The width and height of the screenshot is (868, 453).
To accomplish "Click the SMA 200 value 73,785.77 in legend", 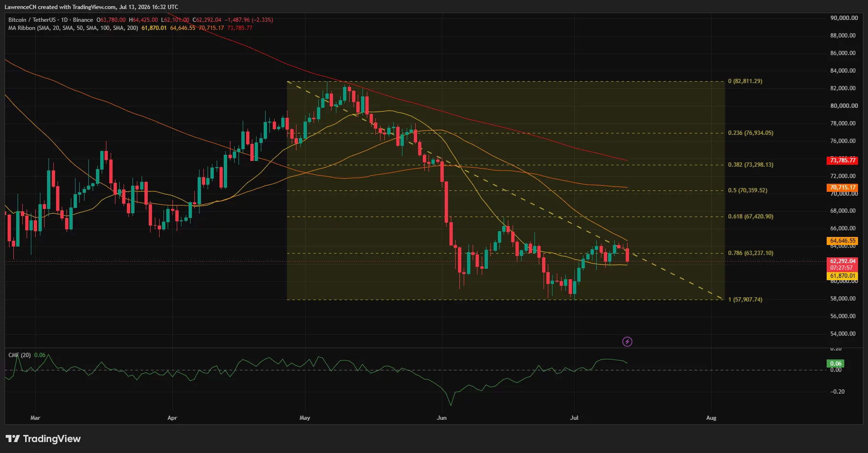I will point(240,28).
